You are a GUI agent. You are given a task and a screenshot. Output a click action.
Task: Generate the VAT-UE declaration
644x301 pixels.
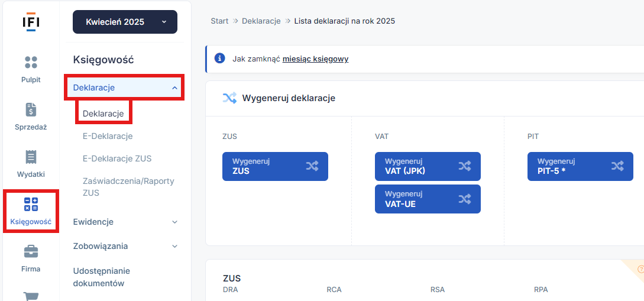click(x=428, y=199)
